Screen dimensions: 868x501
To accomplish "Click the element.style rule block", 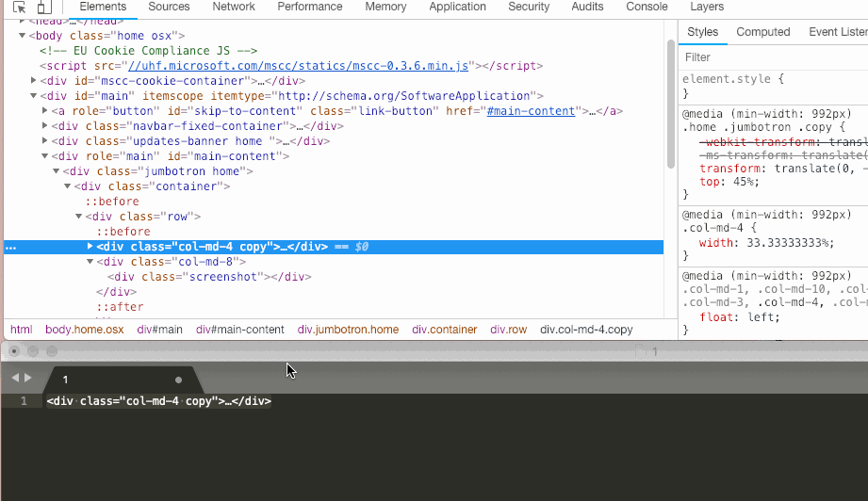I will click(774, 87).
